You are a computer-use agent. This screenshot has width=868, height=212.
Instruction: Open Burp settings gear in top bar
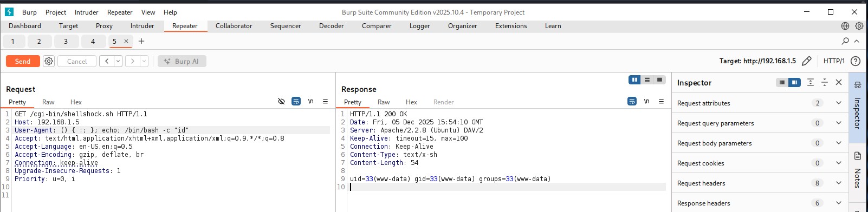859,26
